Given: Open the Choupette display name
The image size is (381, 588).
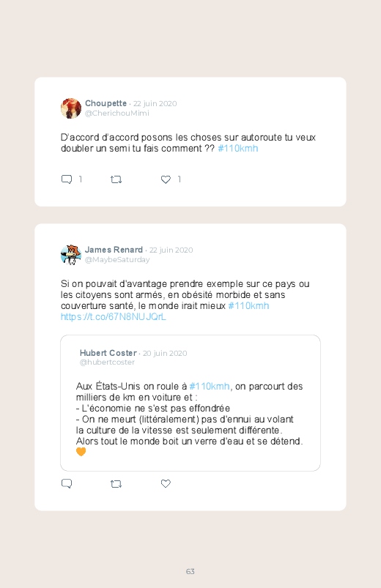Looking at the screenshot, I should pyautogui.click(x=106, y=103).
